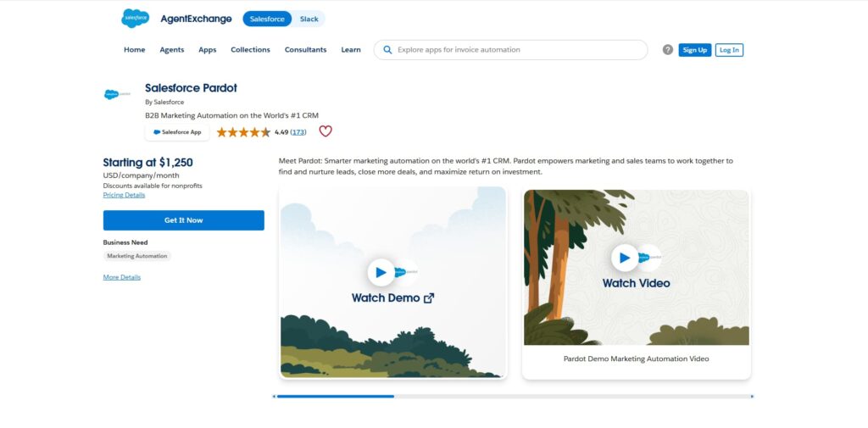
Task: Click the Pardot app logo beside the title
Action: point(117,95)
